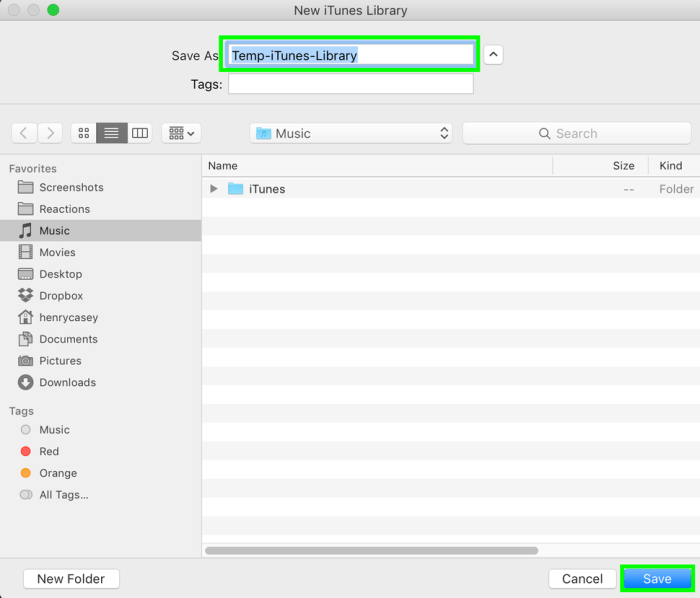Click the Documents sidebar icon
This screenshot has height=598, width=700.
coord(25,339)
